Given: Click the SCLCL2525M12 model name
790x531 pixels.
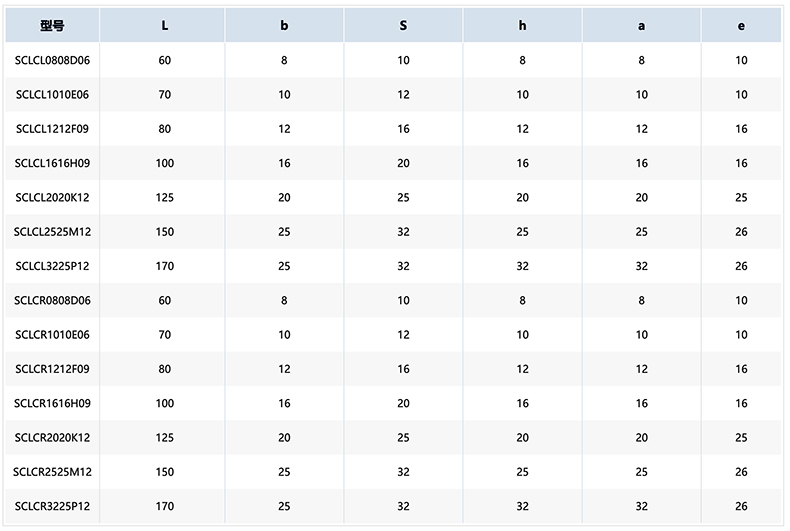Looking at the screenshot, I should point(53,232).
